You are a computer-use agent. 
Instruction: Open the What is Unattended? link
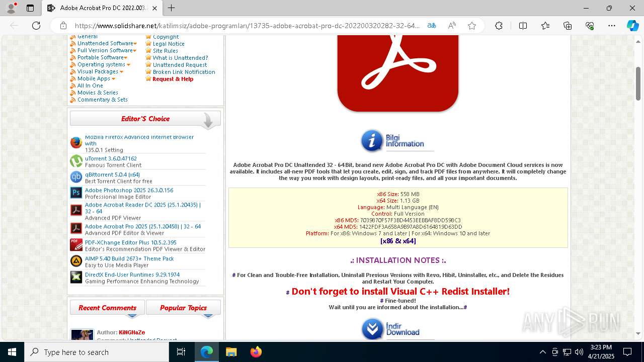[180, 58]
